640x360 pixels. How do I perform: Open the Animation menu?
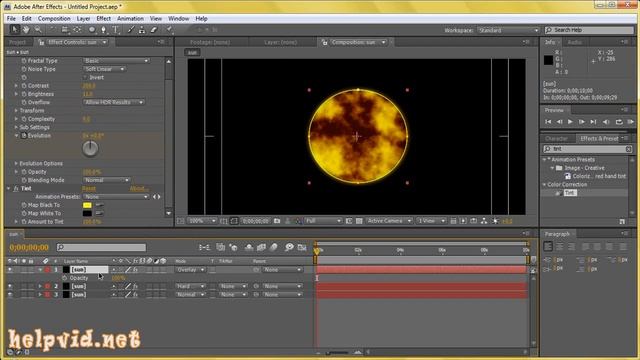pos(130,18)
